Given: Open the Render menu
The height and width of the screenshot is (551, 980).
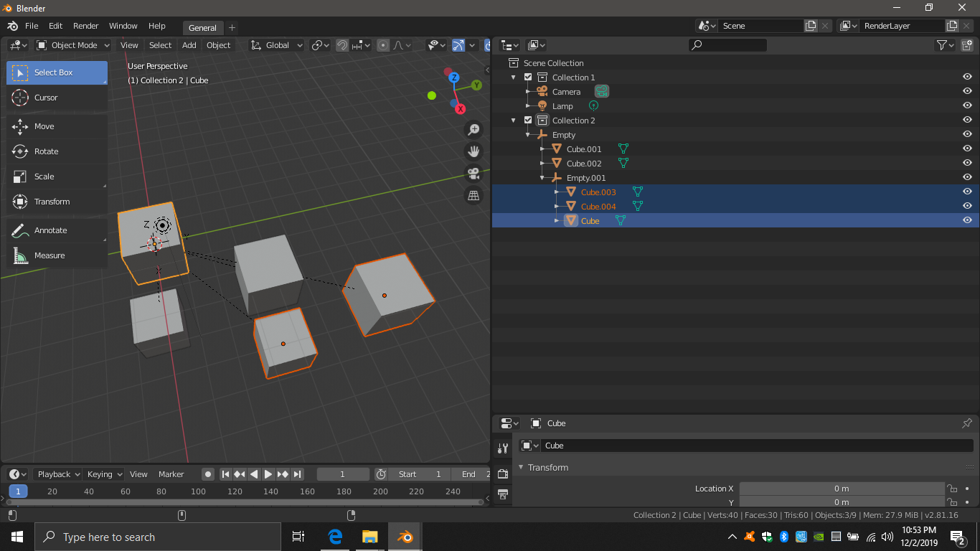Looking at the screenshot, I should [x=85, y=26].
